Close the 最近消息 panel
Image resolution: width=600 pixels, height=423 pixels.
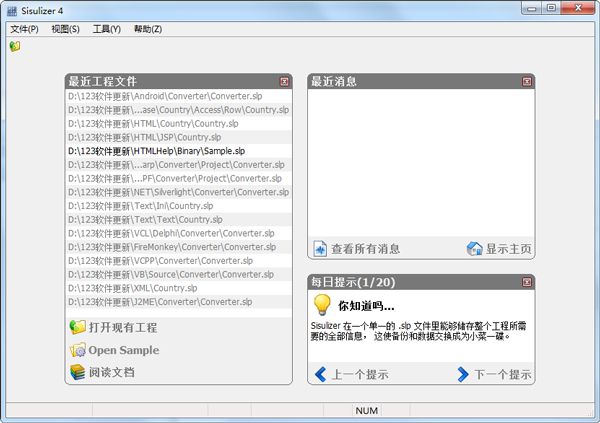(x=527, y=82)
